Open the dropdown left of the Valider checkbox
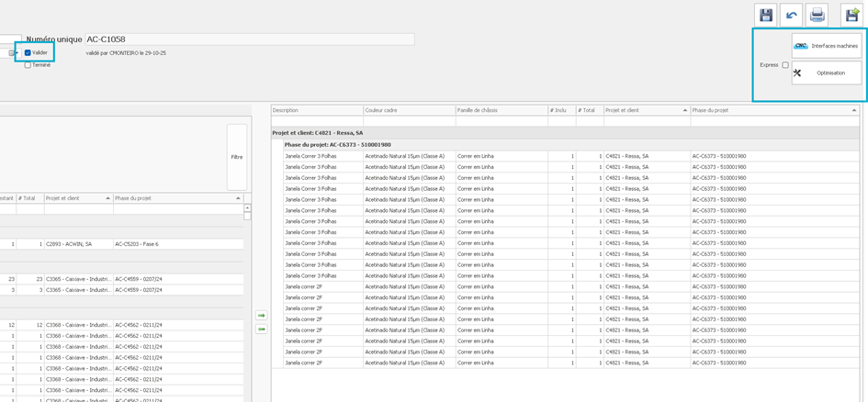 click(x=14, y=53)
